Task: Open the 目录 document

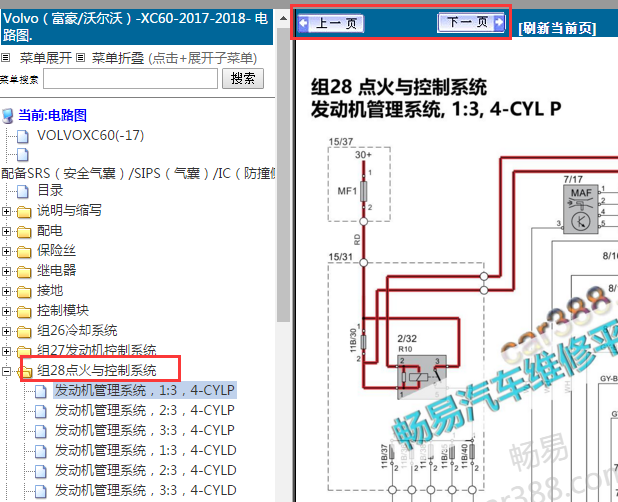Action: coord(50,190)
